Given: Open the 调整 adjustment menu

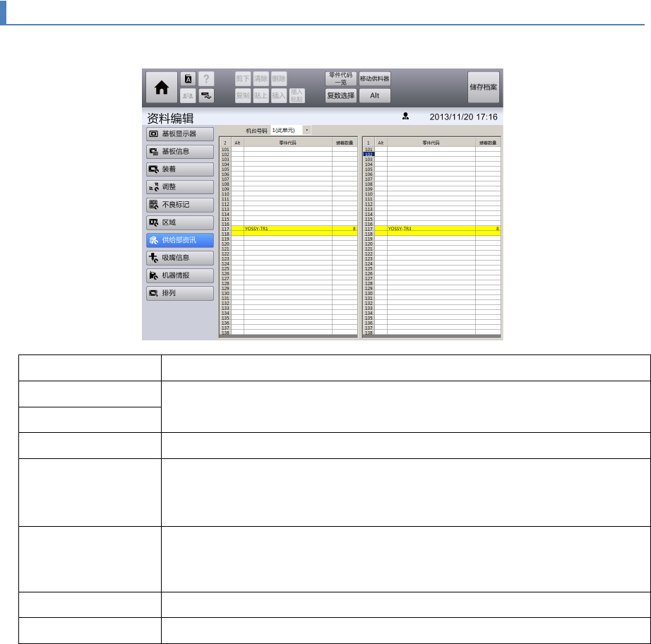Looking at the screenshot, I should [180, 187].
